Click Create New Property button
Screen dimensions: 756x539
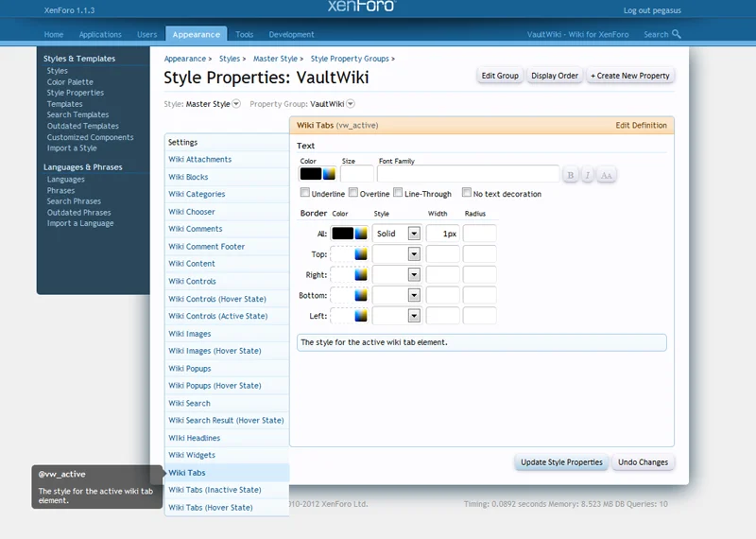click(x=630, y=76)
